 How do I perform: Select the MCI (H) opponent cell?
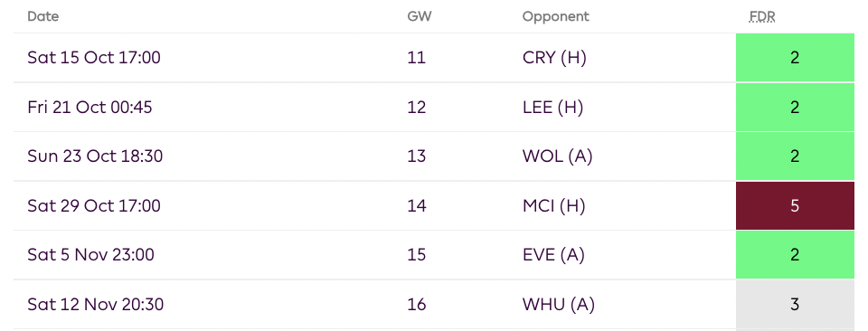(x=553, y=206)
